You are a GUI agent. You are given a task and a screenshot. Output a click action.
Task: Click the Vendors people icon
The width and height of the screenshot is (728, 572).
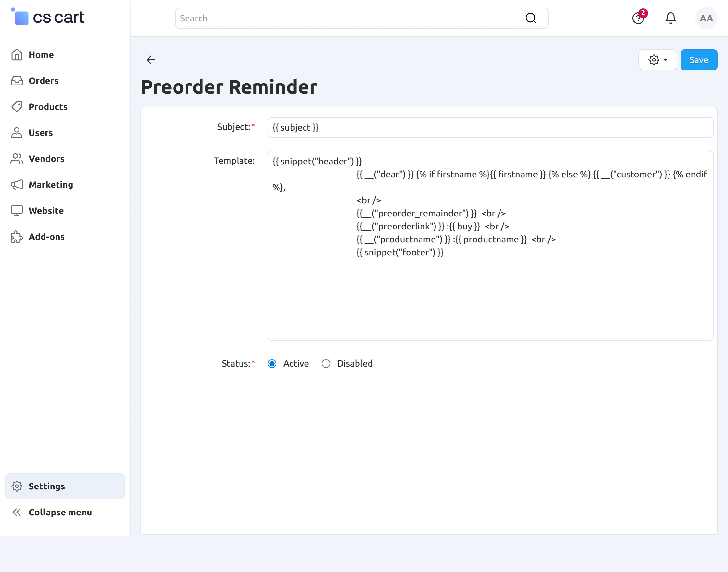[17, 158]
